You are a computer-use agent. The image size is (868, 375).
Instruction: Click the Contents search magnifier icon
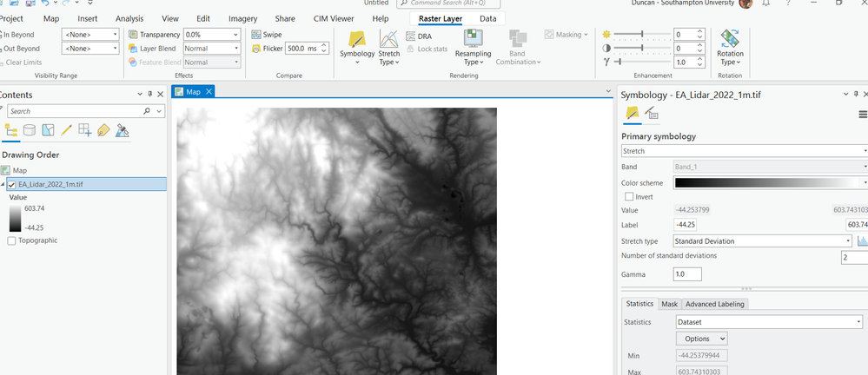[147, 111]
